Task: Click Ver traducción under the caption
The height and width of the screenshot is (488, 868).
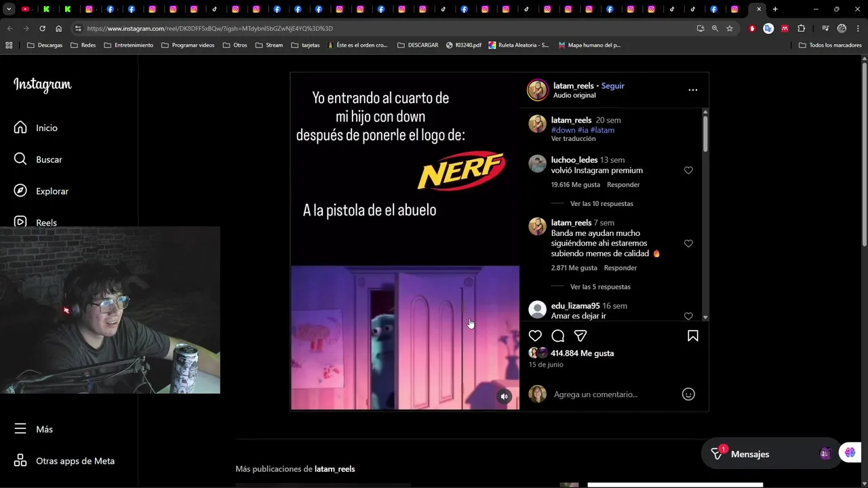Action: click(x=574, y=139)
